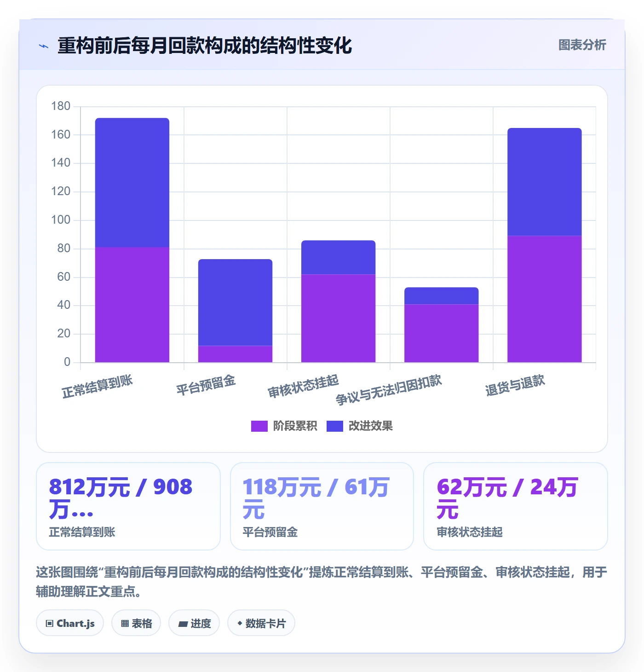
Task: Click the chart title 重构前后每月回款构成的结构性变化
Action: [205, 46]
